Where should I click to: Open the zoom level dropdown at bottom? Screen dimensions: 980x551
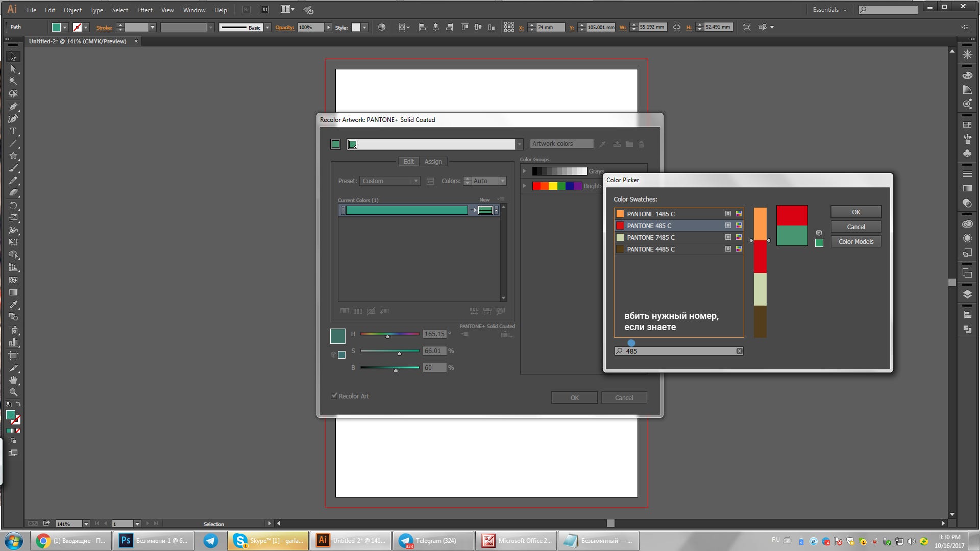[86, 524]
